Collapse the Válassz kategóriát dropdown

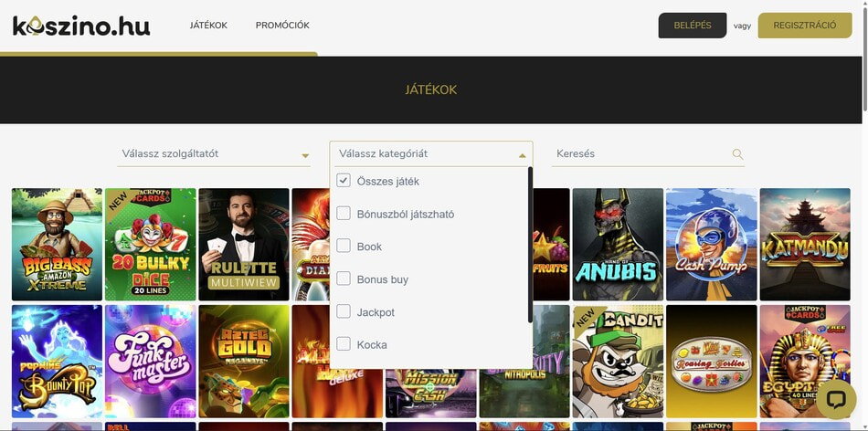click(431, 153)
